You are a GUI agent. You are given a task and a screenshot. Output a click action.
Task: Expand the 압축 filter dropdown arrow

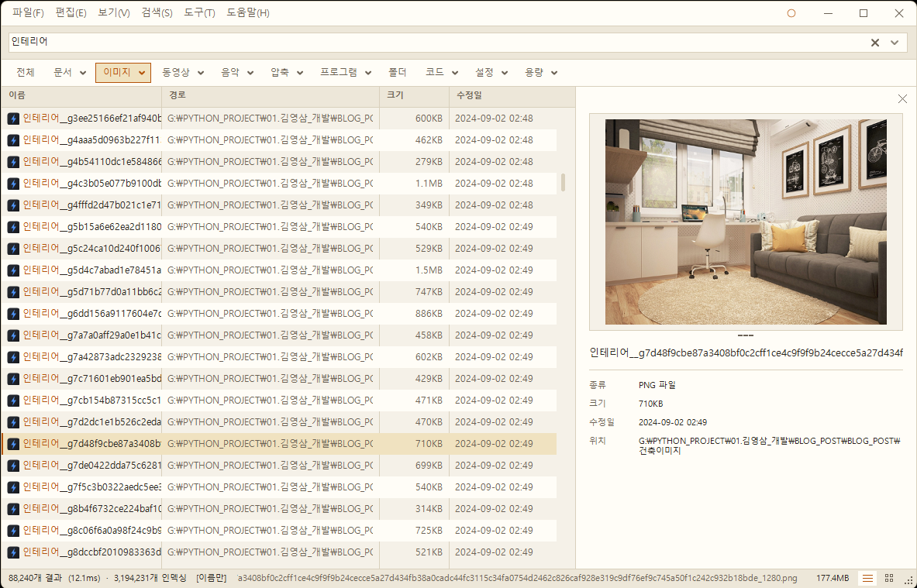(300, 73)
